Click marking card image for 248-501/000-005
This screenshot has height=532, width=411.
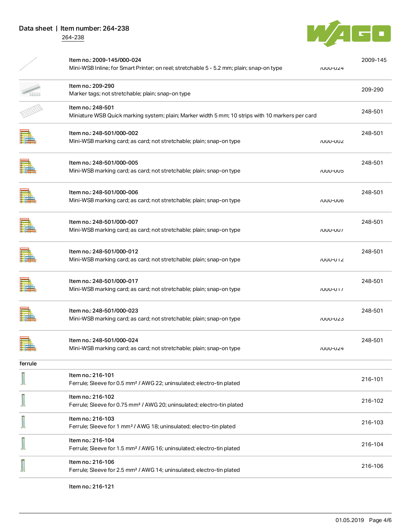(28, 166)
